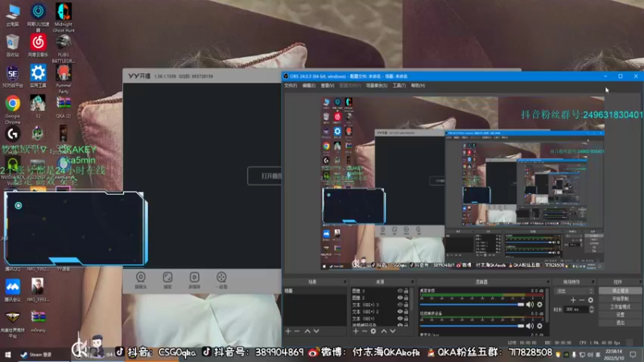Viewport: 644px width, 362px height.
Task: Click 设置 settings button in OBS
Action: [620, 315]
